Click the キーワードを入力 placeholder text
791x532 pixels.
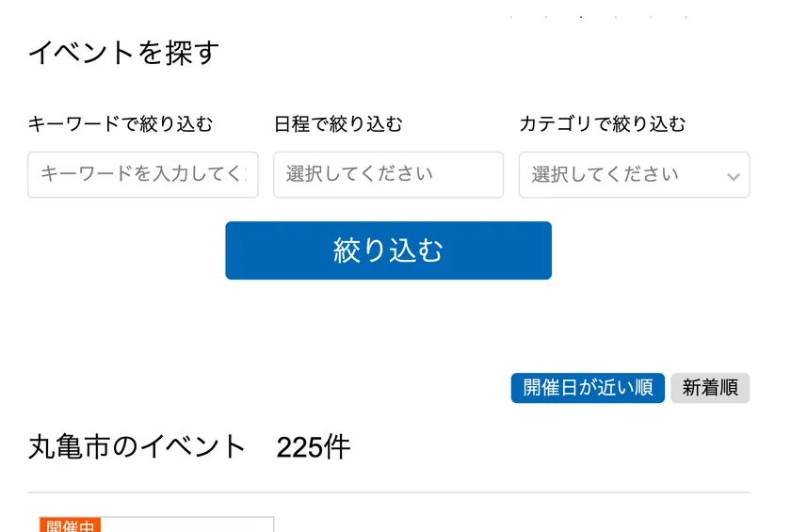point(142,175)
